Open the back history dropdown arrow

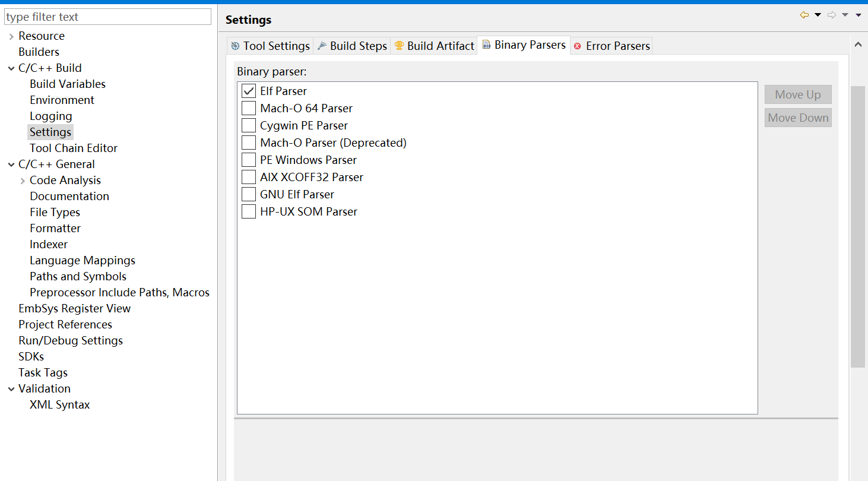(818, 15)
